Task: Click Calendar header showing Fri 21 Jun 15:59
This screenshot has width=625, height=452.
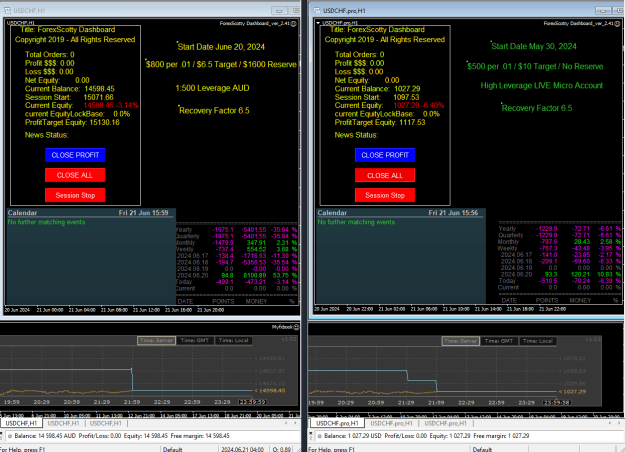Action: [x=90, y=213]
